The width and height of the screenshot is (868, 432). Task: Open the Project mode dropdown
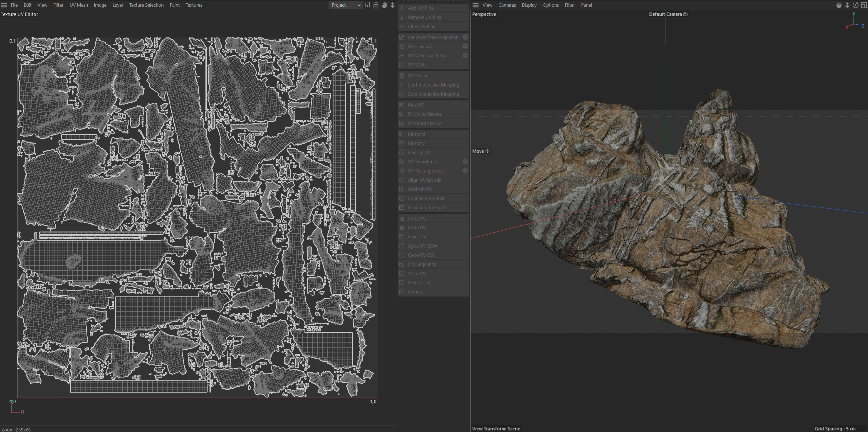(x=345, y=5)
